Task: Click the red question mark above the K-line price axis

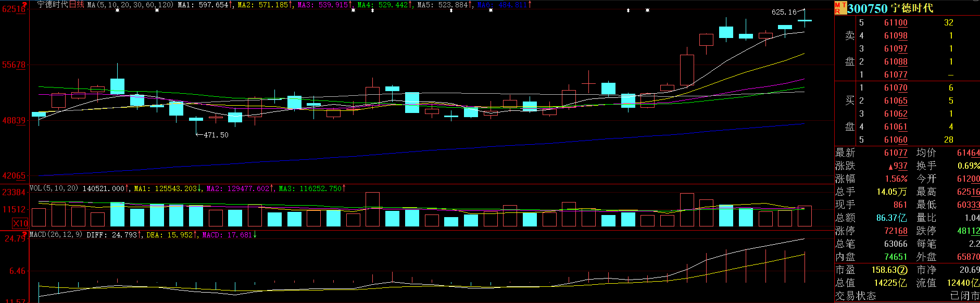Action: point(25,4)
